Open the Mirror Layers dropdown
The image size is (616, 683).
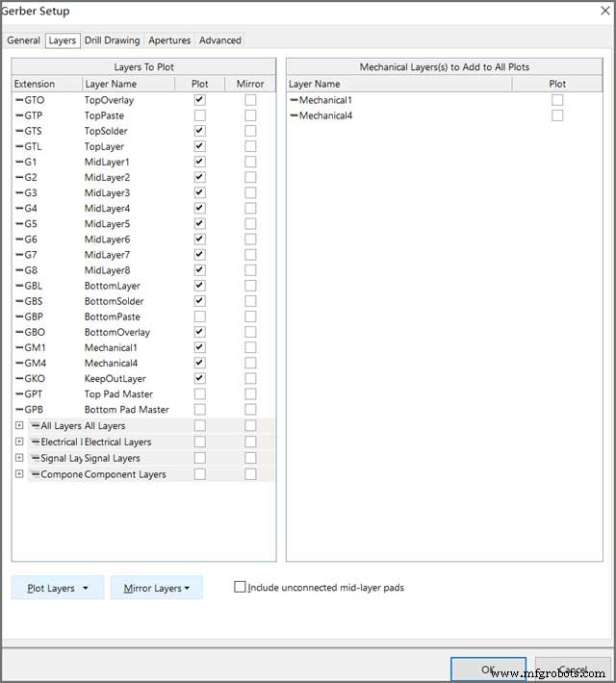coord(157,588)
